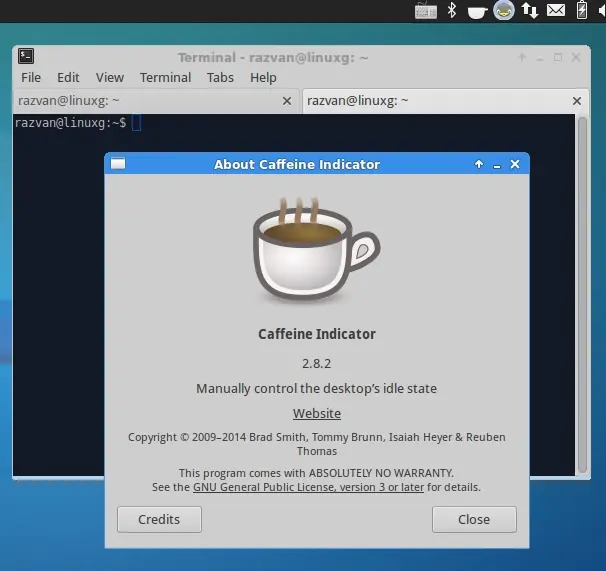Open the Help menu in Terminal
The width and height of the screenshot is (606, 571).
tap(263, 77)
